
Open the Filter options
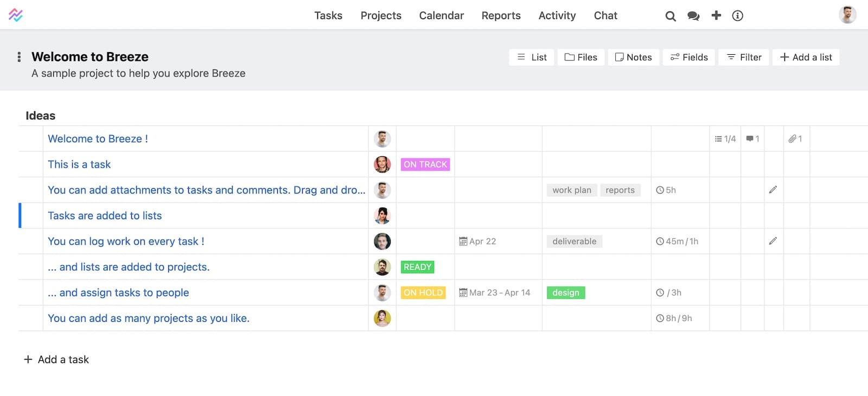[744, 57]
